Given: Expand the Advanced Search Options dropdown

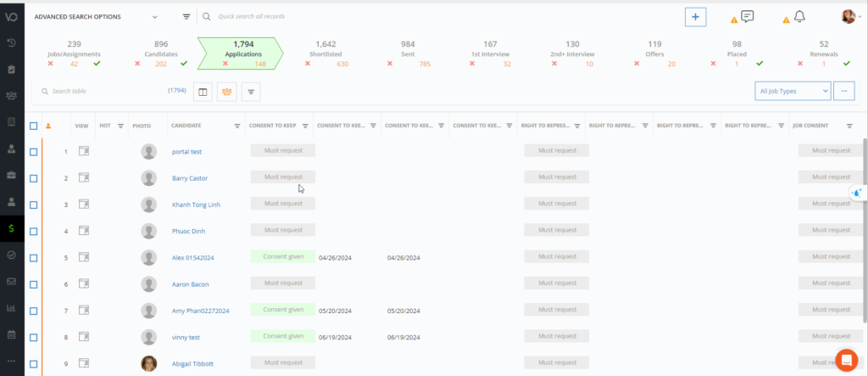Looking at the screenshot, I should pyautogui.click(x=154, y=17).
